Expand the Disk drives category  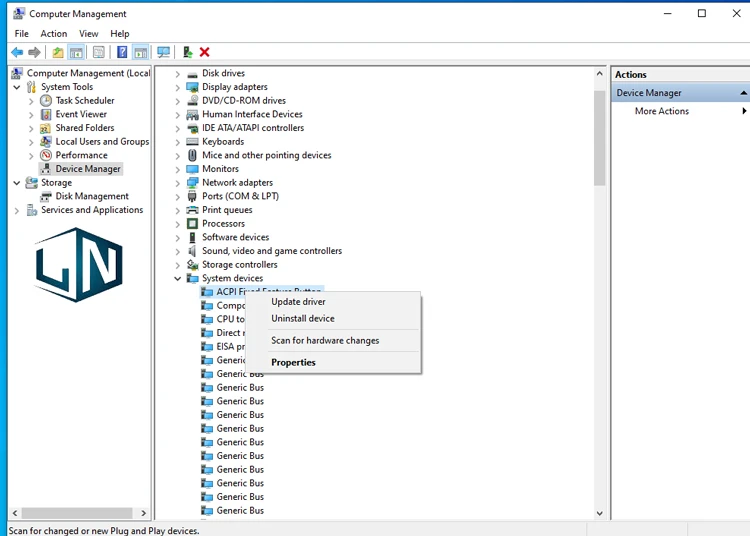pos(178,74)
